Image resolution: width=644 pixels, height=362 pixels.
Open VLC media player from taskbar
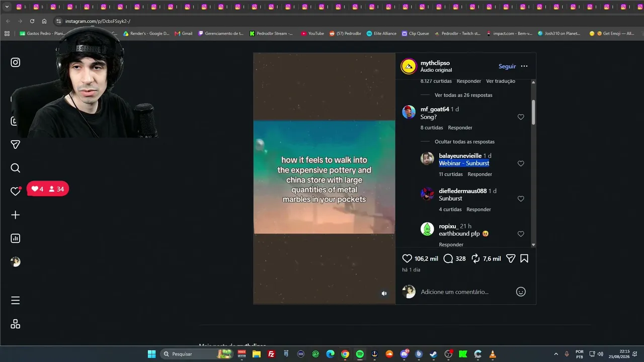493,354
